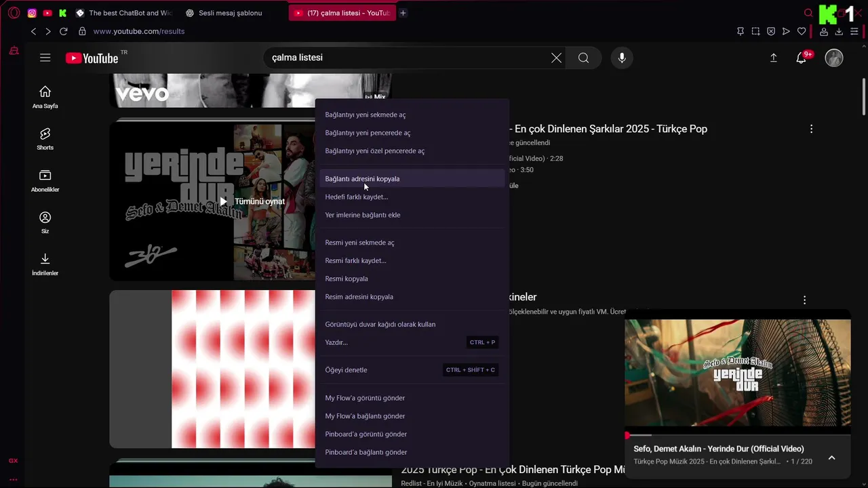Open the browser downloads icon
The width and height of the screenshot is (868, 488).
pos(839,31)
